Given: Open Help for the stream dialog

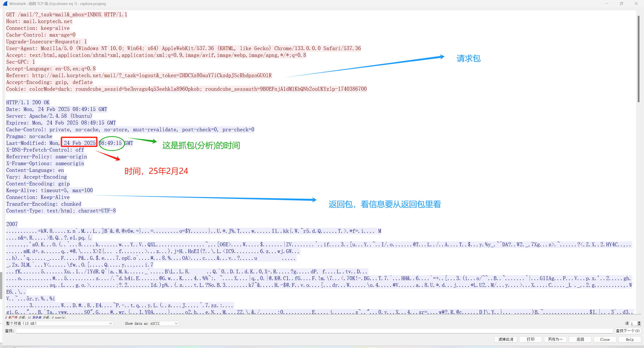Looking at the screenshot, I should coord(629,339).
